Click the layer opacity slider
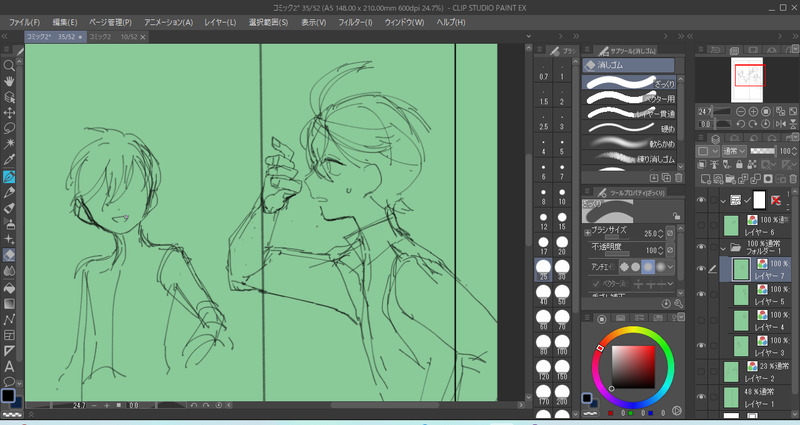This screenshot has height=425, width=800. (x=763, y=151)
